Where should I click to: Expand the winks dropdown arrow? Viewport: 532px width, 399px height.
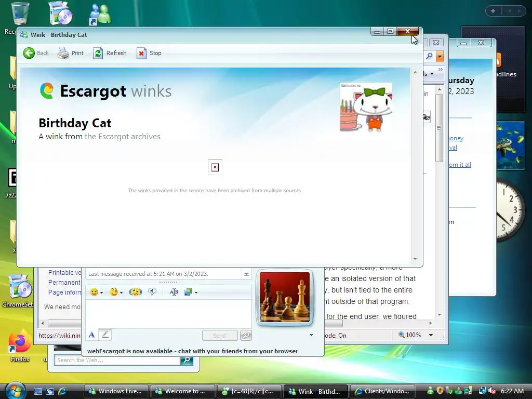pos(121,292)
